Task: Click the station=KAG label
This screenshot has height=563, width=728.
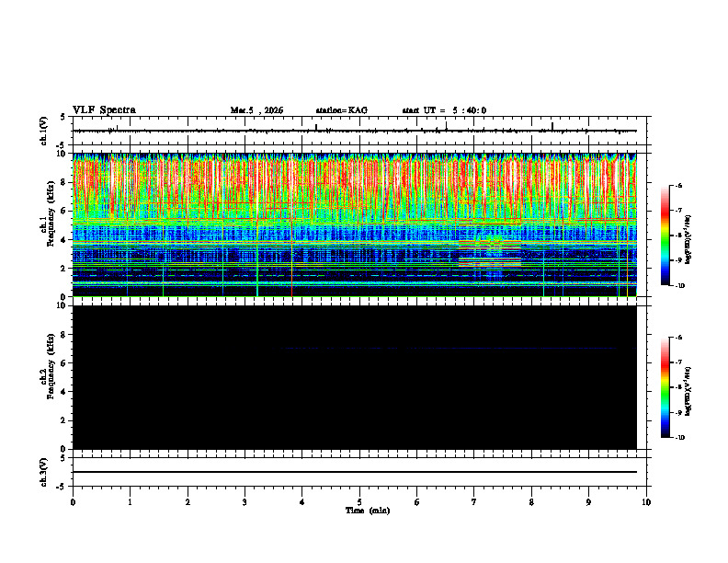Action: tap(342, 110)
